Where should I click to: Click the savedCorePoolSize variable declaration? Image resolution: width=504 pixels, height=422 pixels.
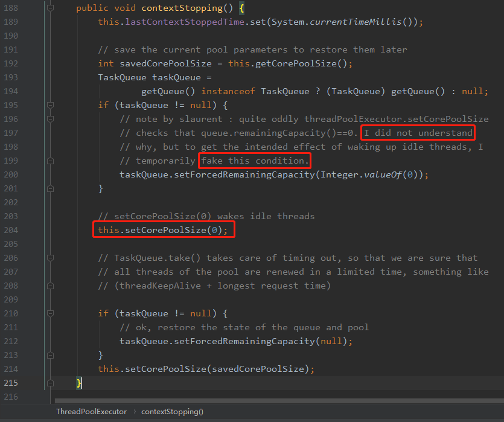click(165, 63)
